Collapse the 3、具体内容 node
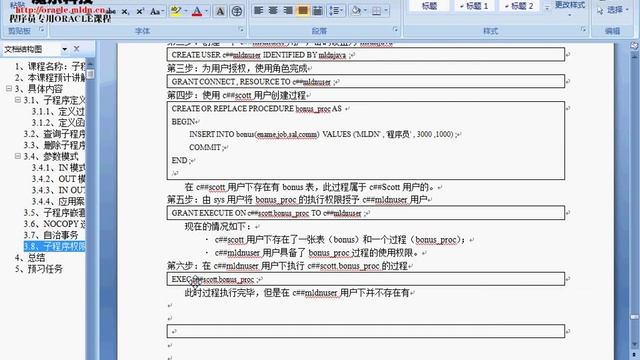The width and height of the screenshot is (640, 360). coord(9,89)
